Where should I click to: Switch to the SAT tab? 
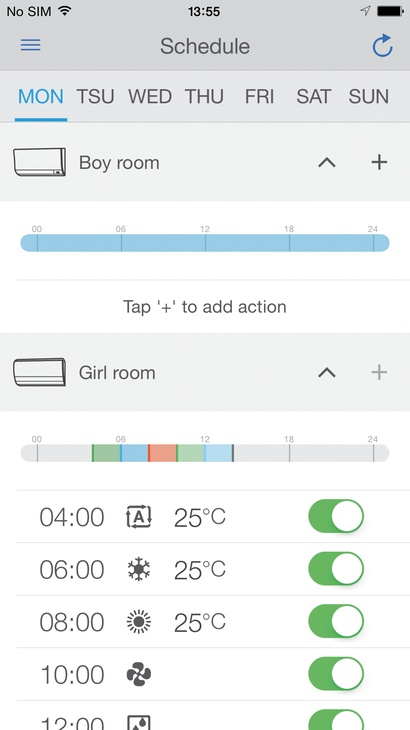coord(313,97)
